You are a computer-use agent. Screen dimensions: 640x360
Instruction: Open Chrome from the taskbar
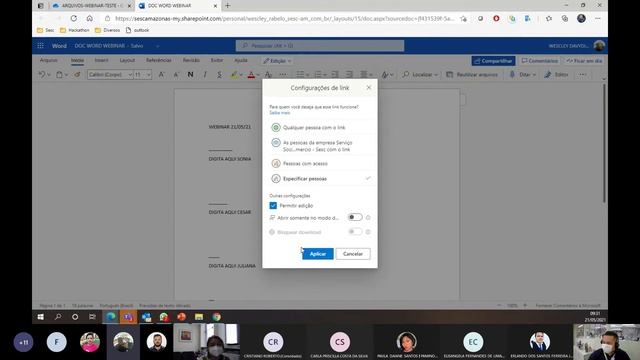216,317
